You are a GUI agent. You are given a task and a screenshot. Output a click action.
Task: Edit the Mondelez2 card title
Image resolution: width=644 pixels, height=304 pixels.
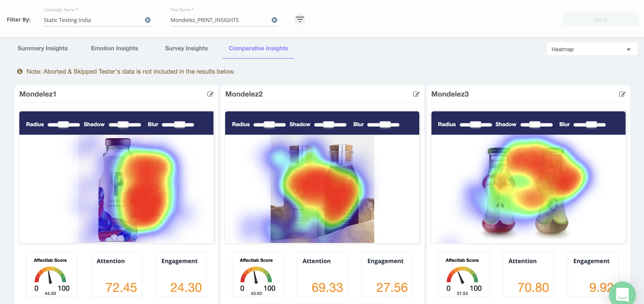tap(416, 94)
